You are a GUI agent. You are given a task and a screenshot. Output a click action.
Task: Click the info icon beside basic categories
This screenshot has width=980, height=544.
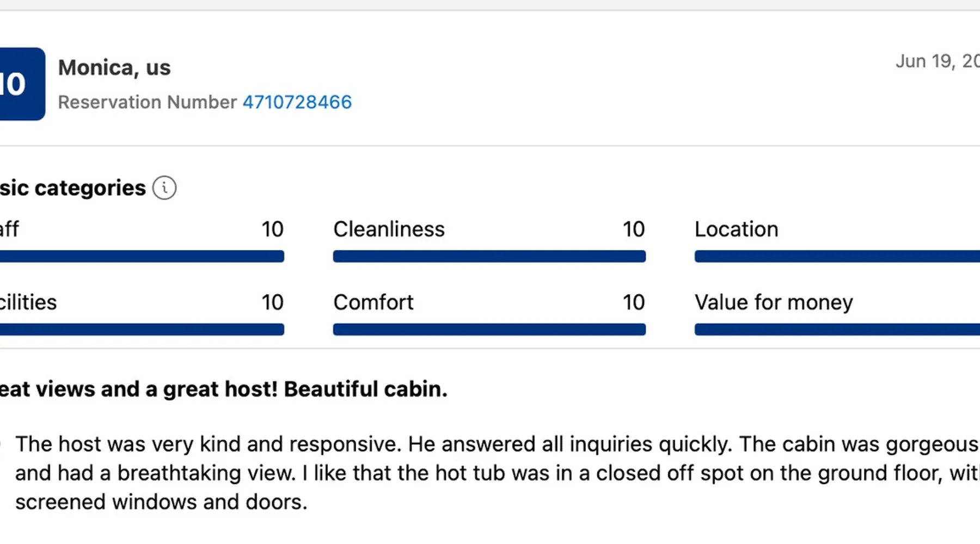[164, 188]
